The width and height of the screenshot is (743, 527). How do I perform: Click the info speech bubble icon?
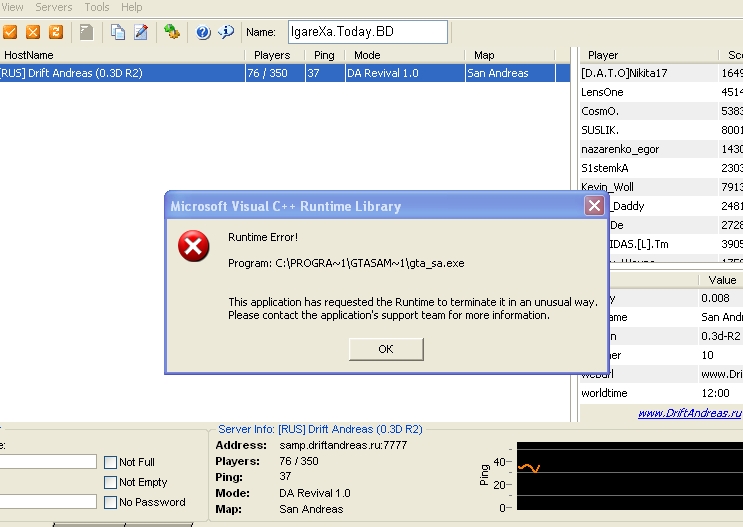pyautogui.click(x=226, y=32)
